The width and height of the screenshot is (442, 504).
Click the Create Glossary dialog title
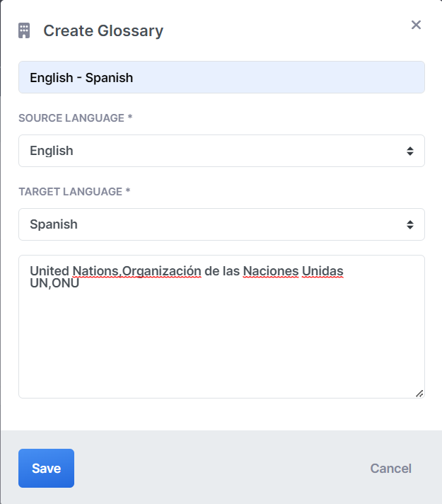103,30
